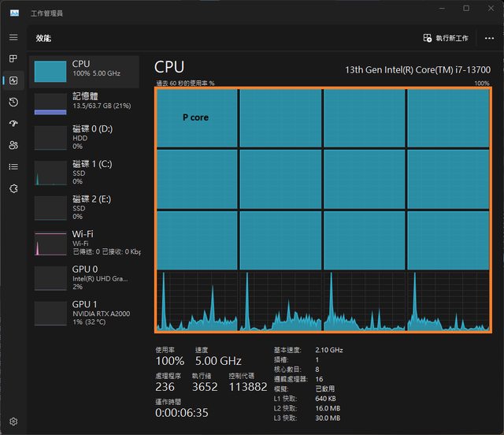Open Task Manager settings gear
This screenshot has width=504, height=435.
point(13,422)
